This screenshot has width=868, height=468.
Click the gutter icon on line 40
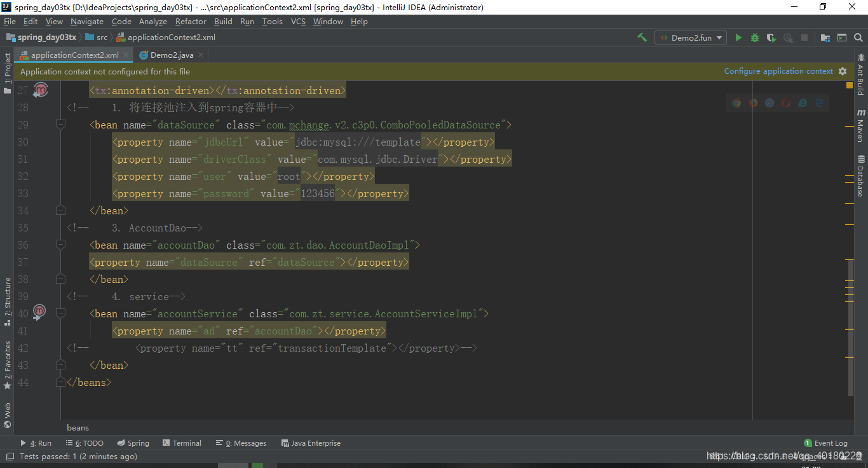coord(39,312)
